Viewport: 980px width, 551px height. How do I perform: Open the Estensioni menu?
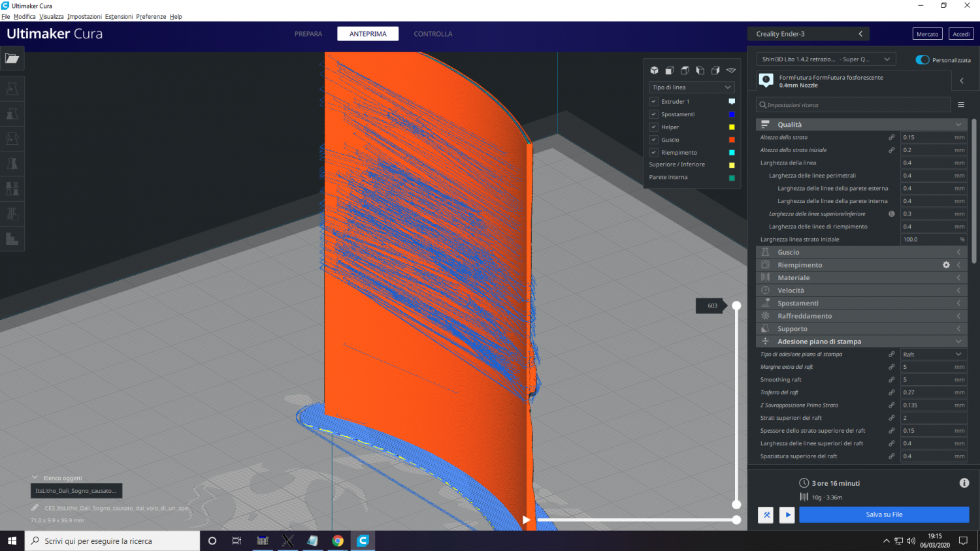[119, 17]
